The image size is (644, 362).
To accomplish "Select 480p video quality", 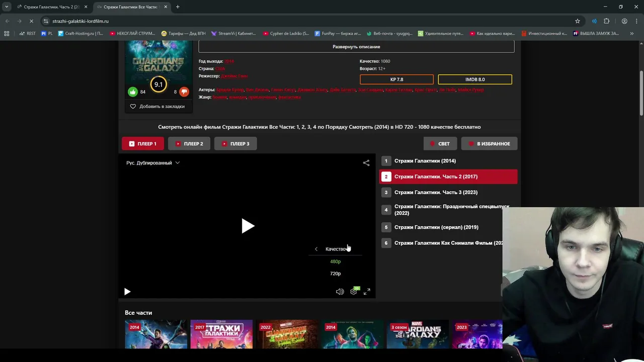I will 335,261.
